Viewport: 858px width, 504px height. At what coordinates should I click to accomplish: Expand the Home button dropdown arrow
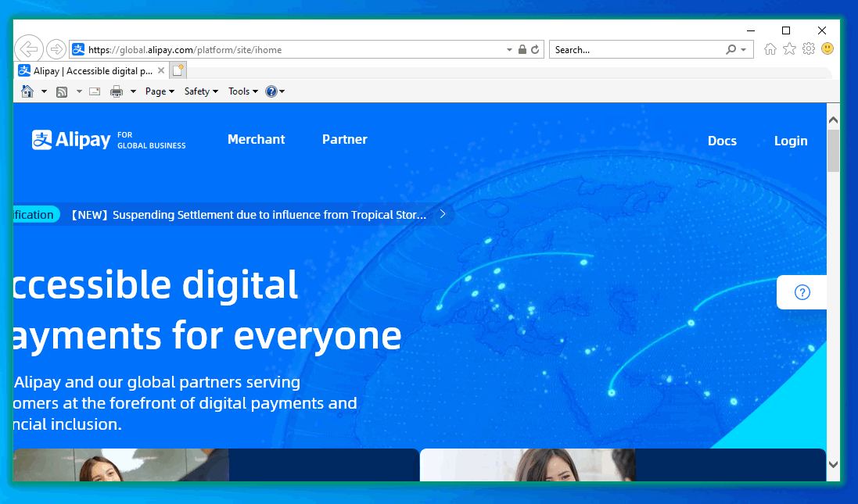coord(44,91)
